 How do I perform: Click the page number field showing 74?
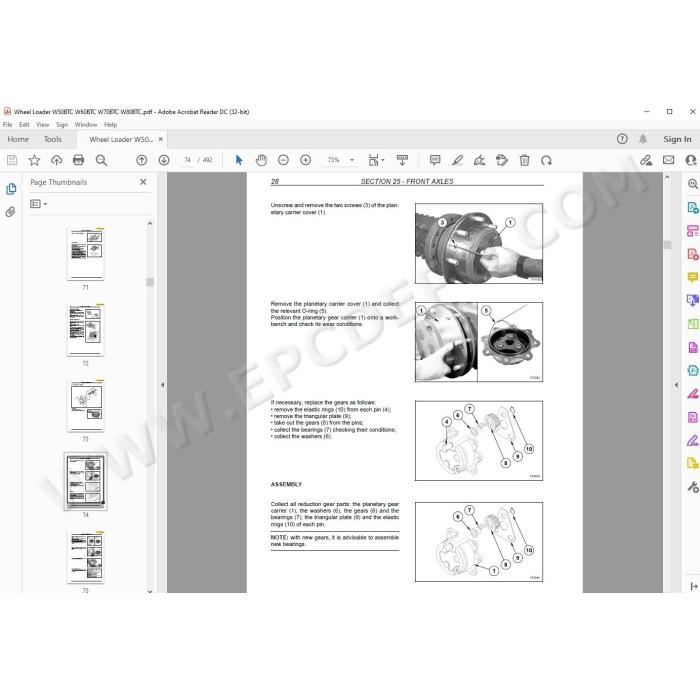(187, 160)
